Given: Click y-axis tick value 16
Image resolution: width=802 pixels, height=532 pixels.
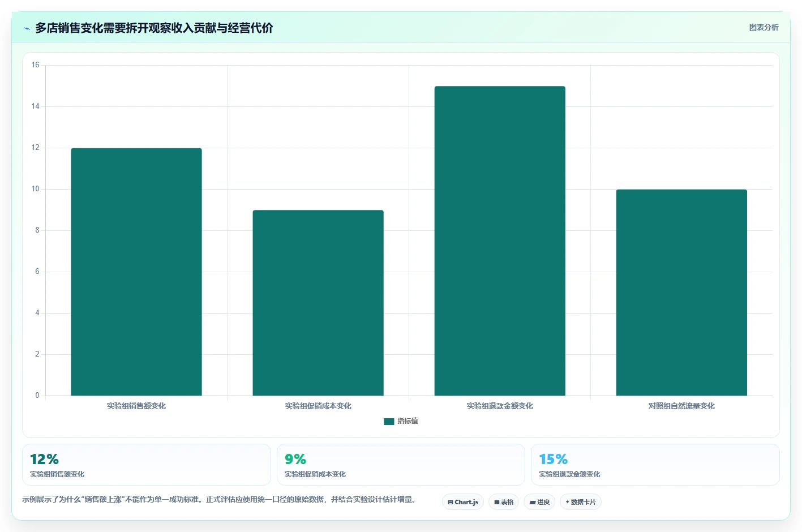Looking at the screenshot, I should tap(36, 65).
